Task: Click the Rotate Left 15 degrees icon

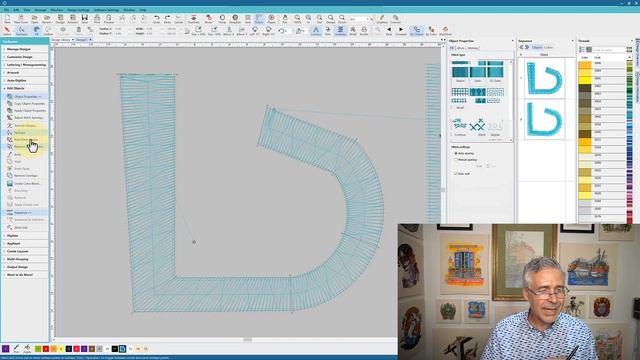Action: [x=255, y=31]
